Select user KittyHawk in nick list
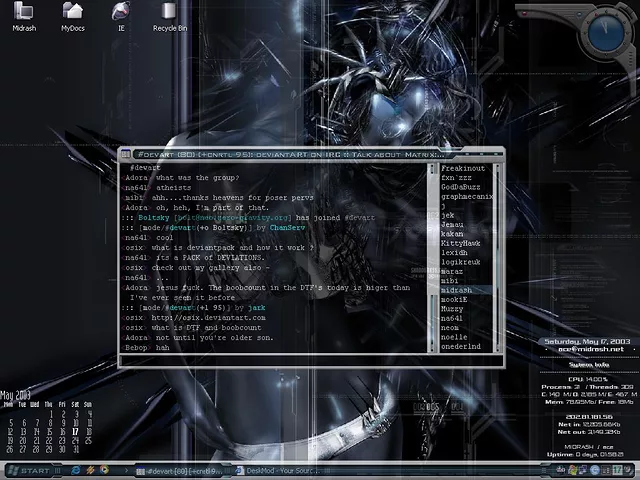The width and height of the screenshot is (640, 480). click(x=460, y=243)
